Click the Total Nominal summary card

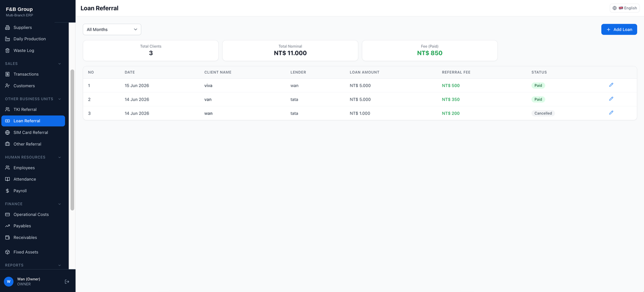[290, 51]
